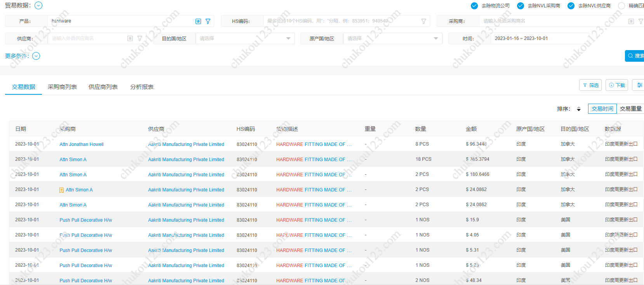Open the Attn Jonathan Howell buyer link
This screenshot has width=644, height=285.
tap(82, 144)
